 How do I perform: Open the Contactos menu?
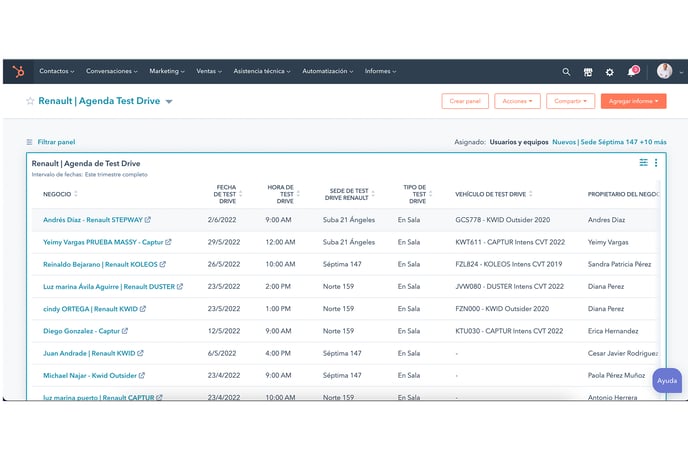(x=57, y=72)
